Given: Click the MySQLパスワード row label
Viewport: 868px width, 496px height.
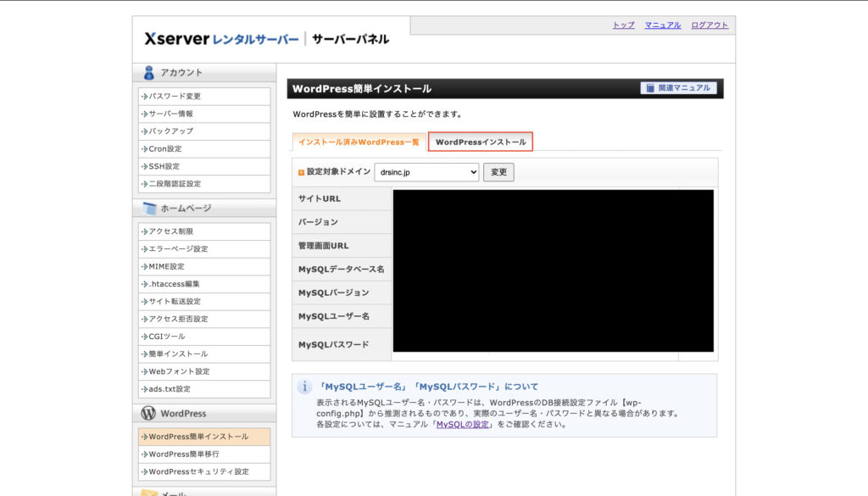Looking at the screenshot, I should pyautogui.click(x=333, y=345).
